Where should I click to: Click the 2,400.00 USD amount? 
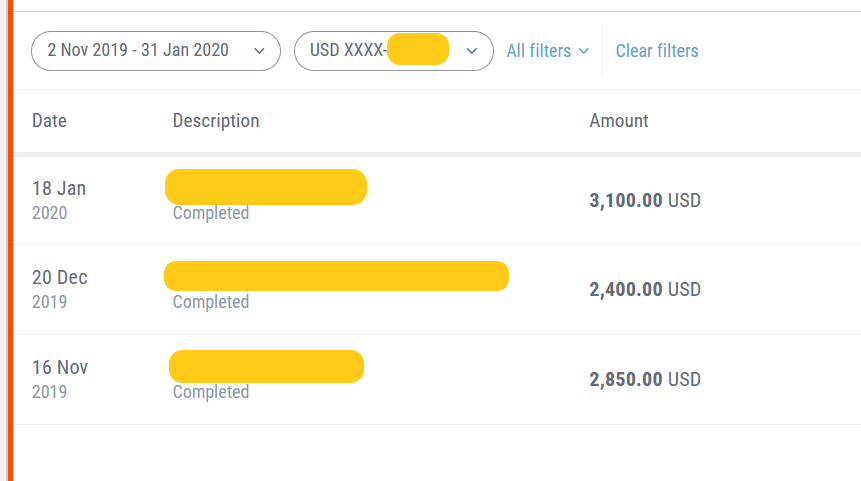pyautogui.click(x=645, y=290)
